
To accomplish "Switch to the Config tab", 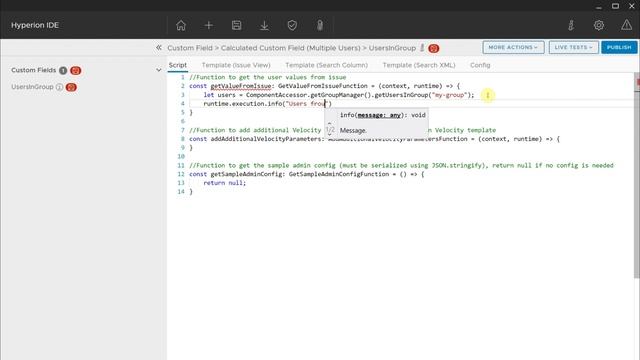I will click(x=480, y=65).
